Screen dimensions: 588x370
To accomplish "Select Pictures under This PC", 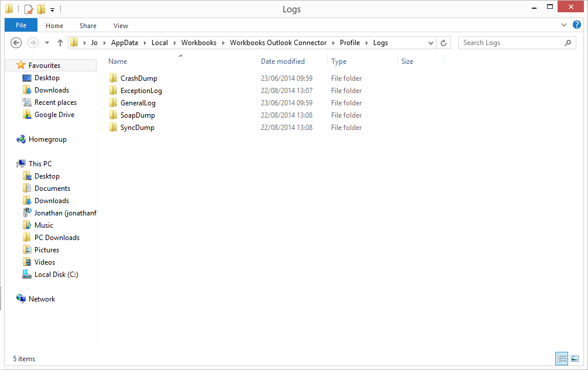I will 47,250.
